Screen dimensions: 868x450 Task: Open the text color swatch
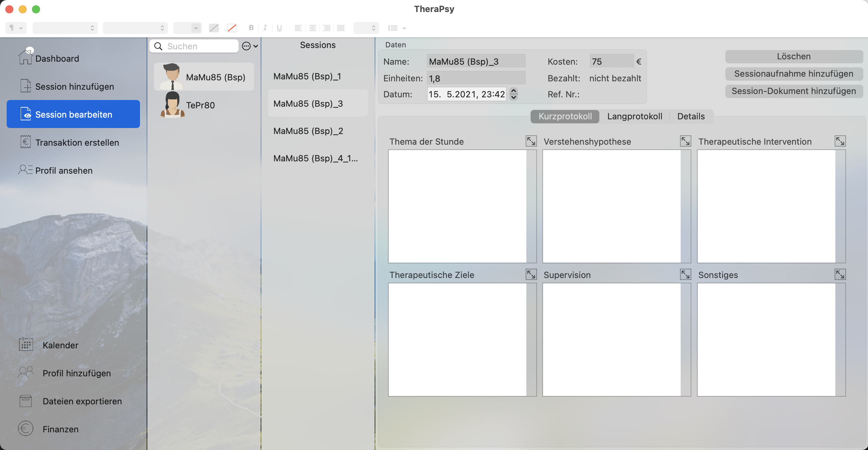(214, 28)
